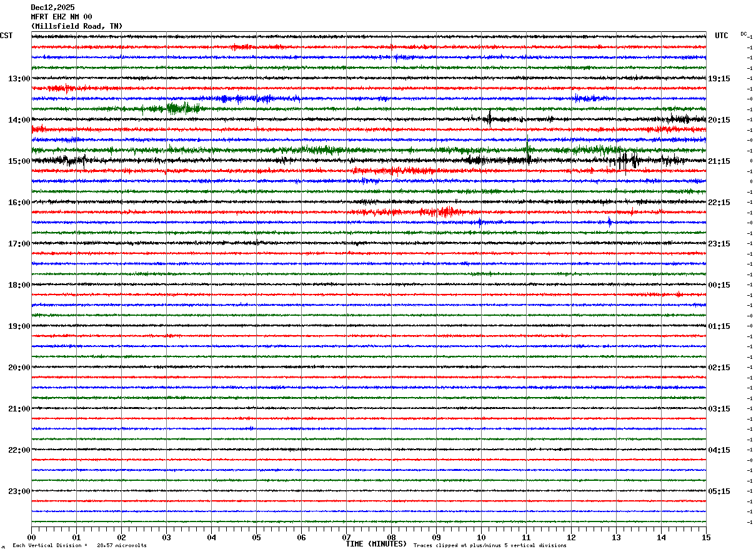
Task: Click minute 03 tick label on time axis
Action: 166,537
